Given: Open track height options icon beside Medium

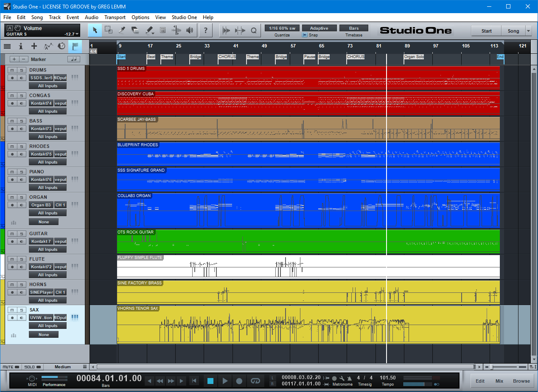Looking at the screenshot, I should [x=85, y=367].
